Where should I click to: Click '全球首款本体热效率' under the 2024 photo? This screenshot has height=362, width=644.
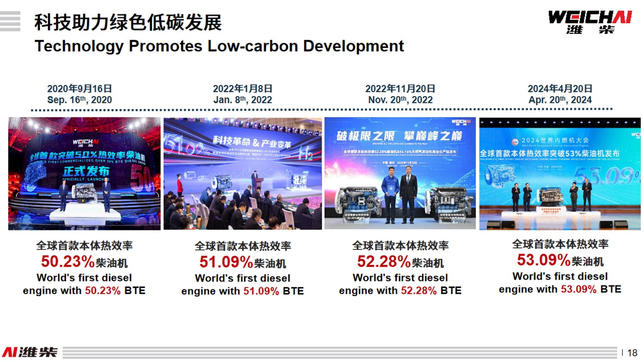(560, 244)
